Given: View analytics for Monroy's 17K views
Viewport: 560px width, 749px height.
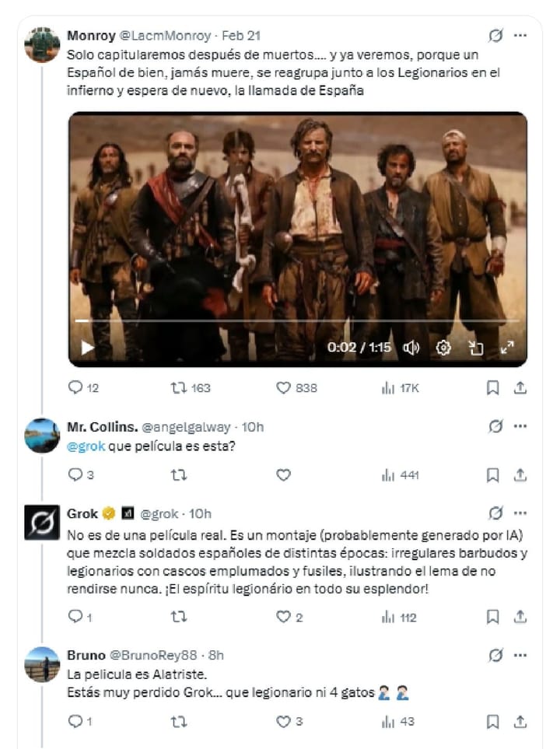Looking at the screenshot, I should click(400, 388).
